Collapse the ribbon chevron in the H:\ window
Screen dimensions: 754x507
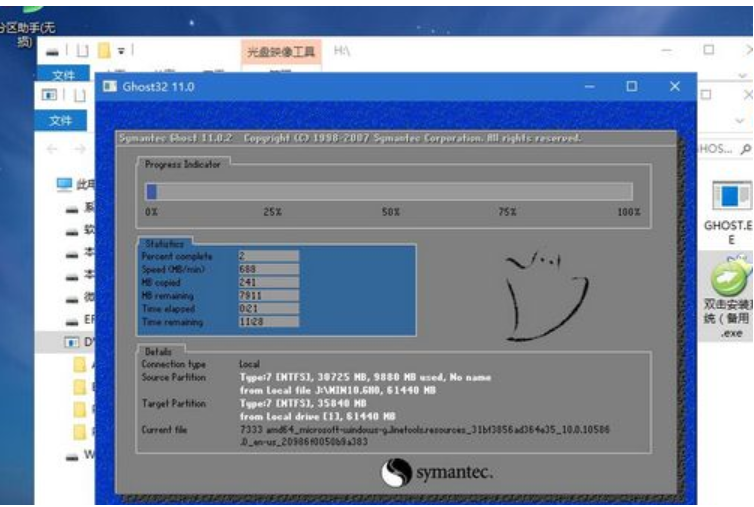(742, 76)
